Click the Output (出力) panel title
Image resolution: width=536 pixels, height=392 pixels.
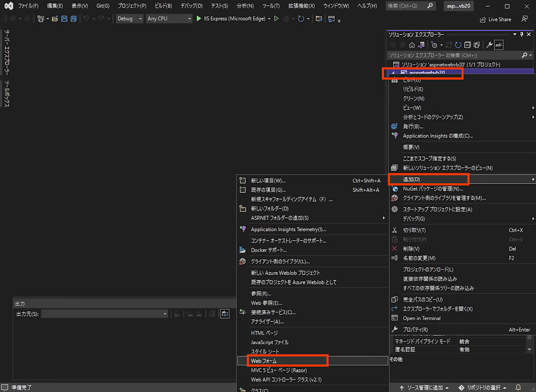point(20,304)
